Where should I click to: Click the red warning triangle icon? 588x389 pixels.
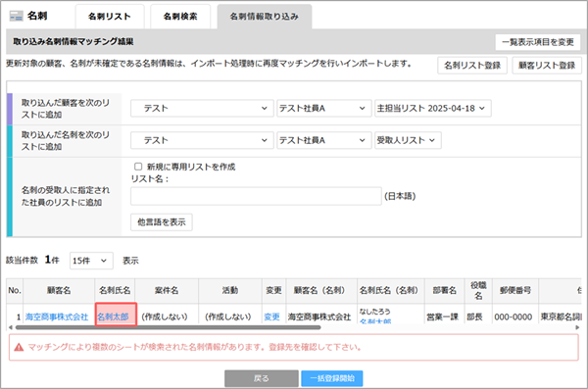click(x=19, y=348)
